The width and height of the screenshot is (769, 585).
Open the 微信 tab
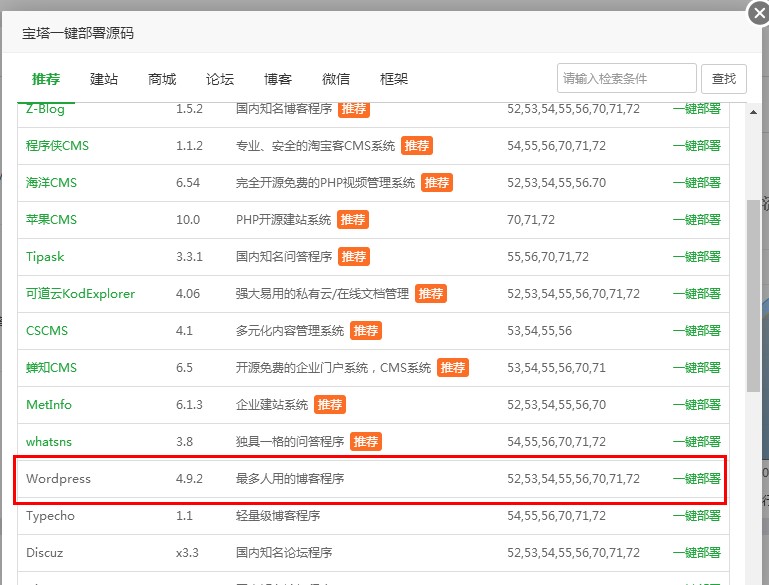click(x=336, y=79)
